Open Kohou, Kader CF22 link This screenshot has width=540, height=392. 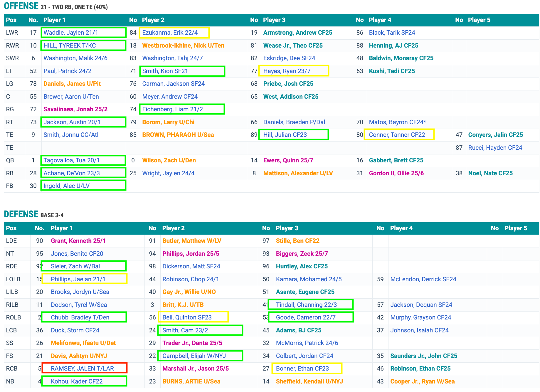click(77, 381)
